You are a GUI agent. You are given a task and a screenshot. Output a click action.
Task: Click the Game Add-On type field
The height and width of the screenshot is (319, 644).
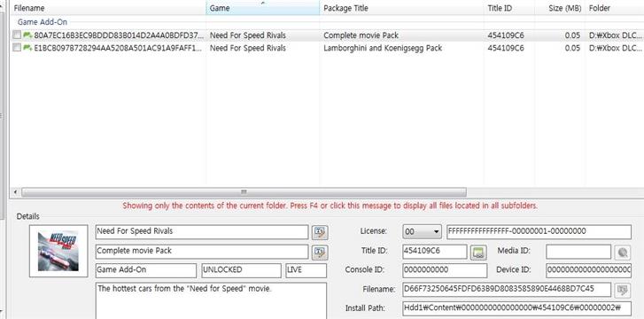[146, 270]
